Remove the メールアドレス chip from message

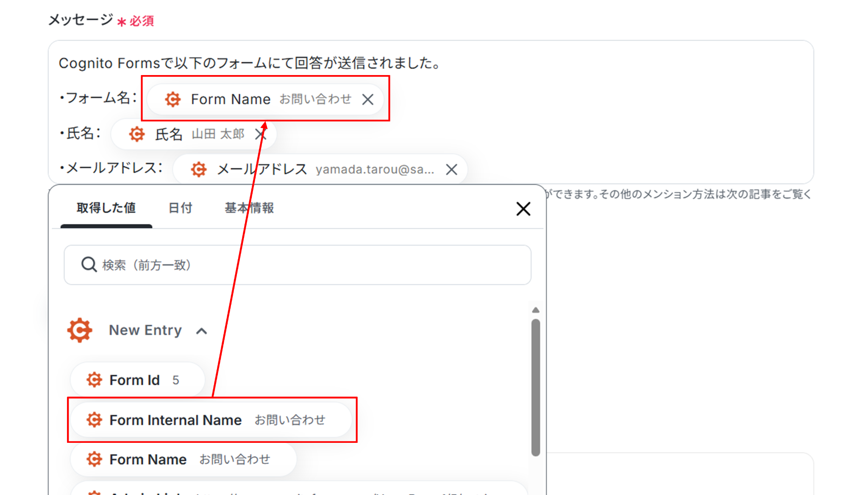click(451, 170)
